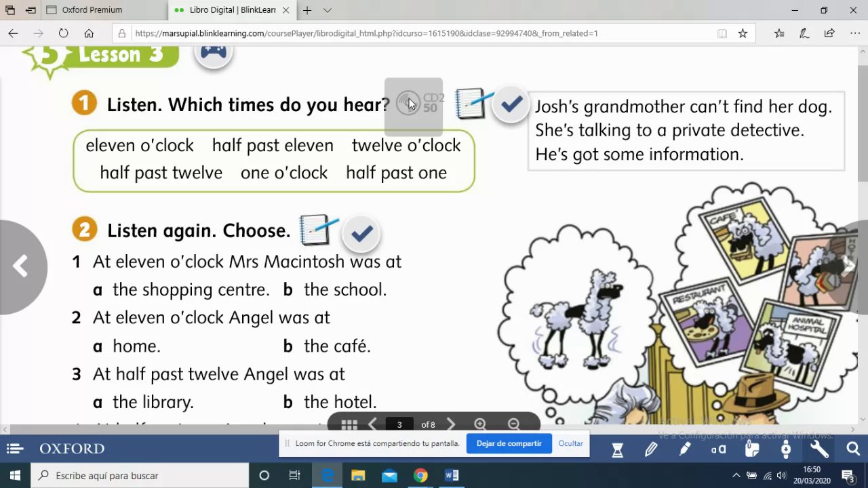Open the game controller icon by Lesson 3
The image size is (868, 488).
point(214,52)
